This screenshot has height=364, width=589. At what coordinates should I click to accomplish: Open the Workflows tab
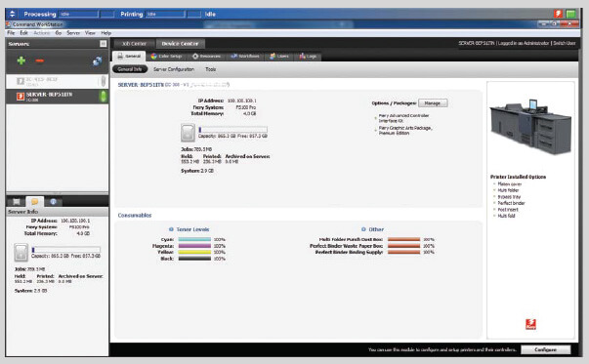(x=245, y=57)
